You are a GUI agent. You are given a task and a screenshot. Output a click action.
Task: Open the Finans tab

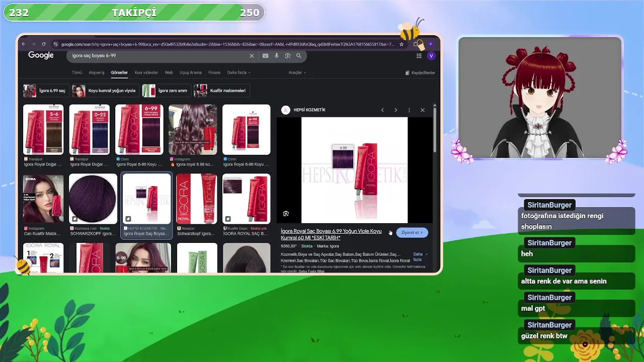214,73
